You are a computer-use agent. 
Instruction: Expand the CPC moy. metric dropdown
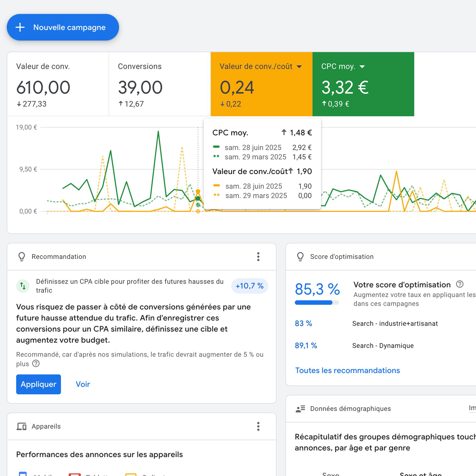pyautogui.click(x=362, y=67)
